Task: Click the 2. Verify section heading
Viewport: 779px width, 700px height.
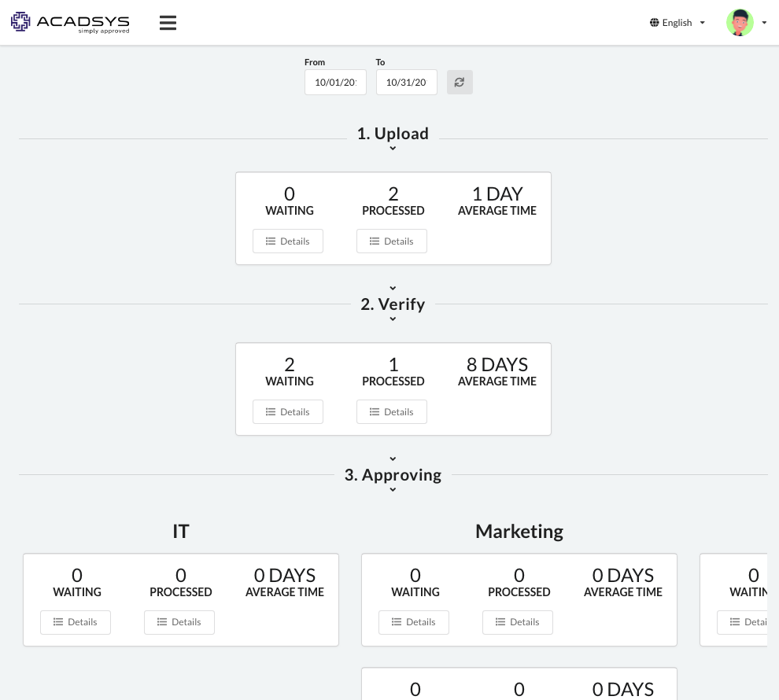Action: pyautogui.click(x=393, y=304)
